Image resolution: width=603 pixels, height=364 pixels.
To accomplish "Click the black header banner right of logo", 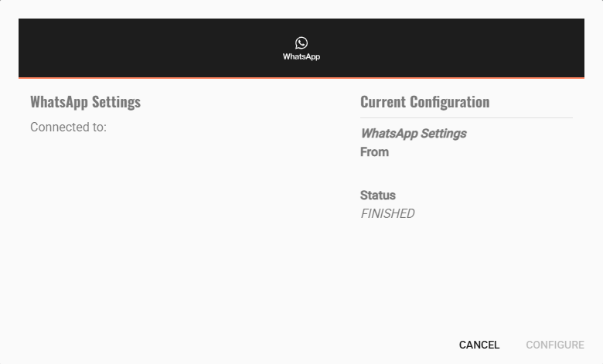I will (x=454, y=48).
